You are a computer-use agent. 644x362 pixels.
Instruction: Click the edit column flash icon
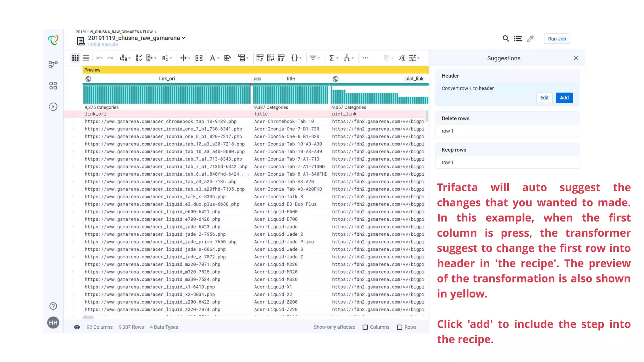click(228, 58)
